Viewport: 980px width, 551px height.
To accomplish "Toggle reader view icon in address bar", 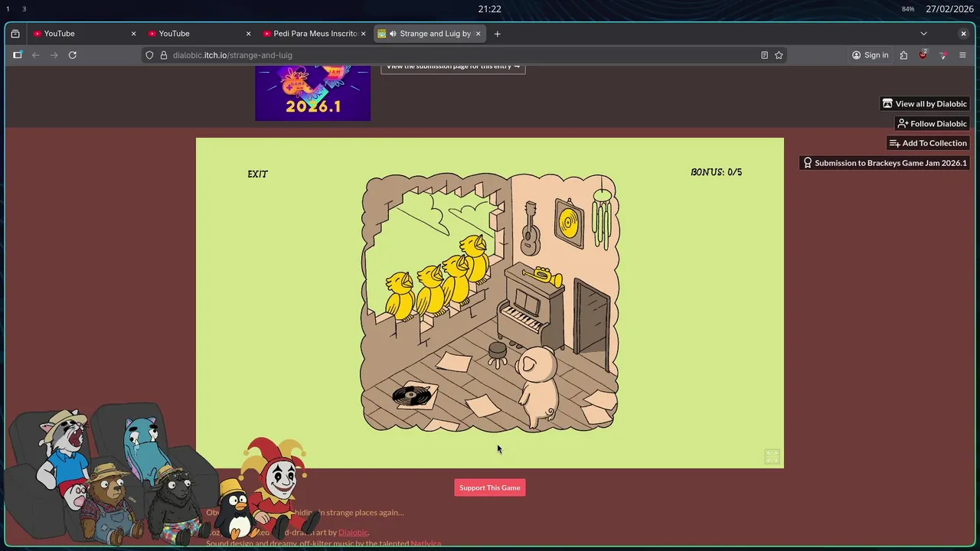I will click(x=764, y=55).
